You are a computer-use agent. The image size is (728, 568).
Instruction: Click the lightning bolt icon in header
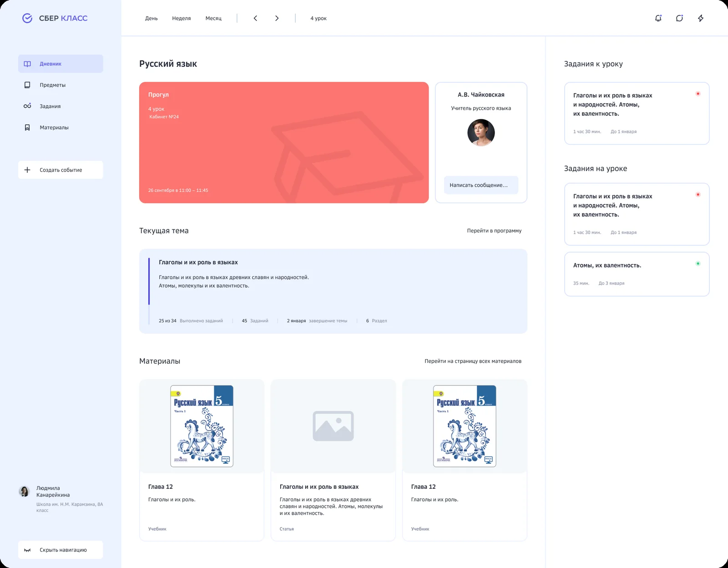(x=701, y=18)
